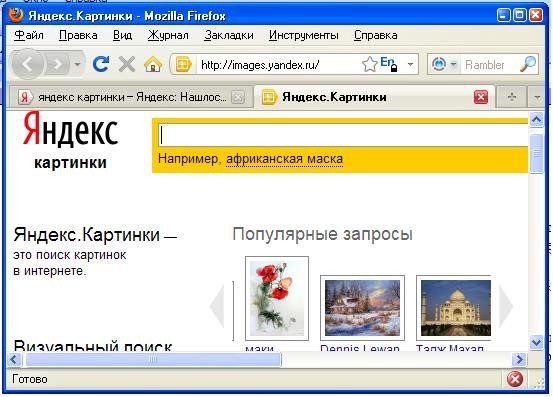Click the horizontal scrollbar right arrow

tap(519, 360)
